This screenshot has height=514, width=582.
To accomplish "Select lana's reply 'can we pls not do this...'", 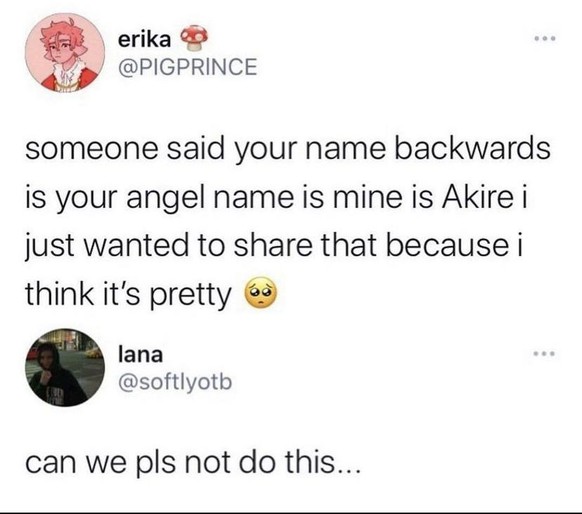I will 193,463.
